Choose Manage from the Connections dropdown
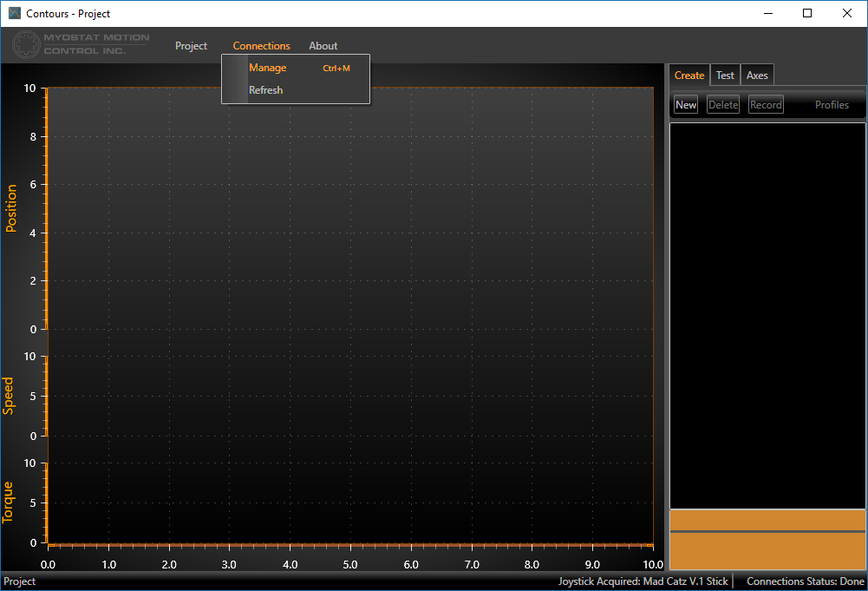The image size is (868, 591). coord(267,68)
